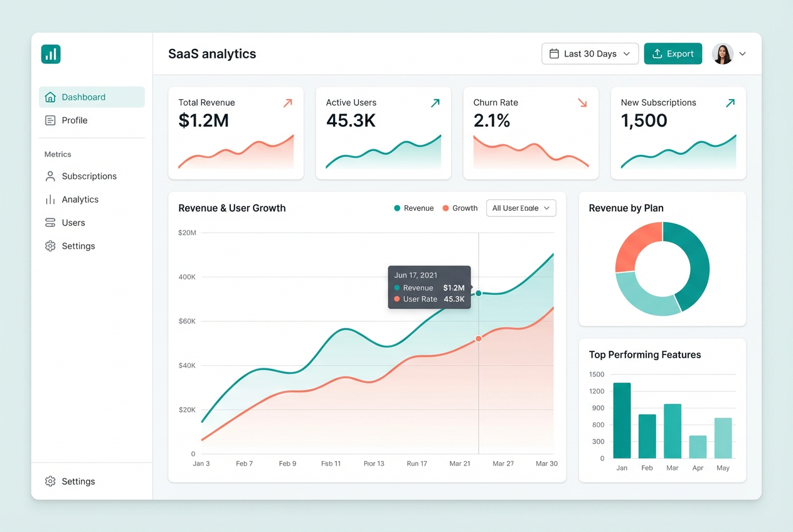The height and width of the screenshot is (532, 793).
Task: Click the Profile document icon in sidebar
Action: [x=50, y=120]
